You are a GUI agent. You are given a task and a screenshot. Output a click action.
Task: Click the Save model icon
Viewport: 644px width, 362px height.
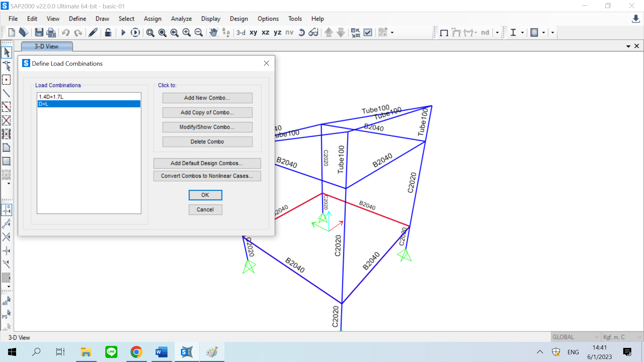click(39, 33)
